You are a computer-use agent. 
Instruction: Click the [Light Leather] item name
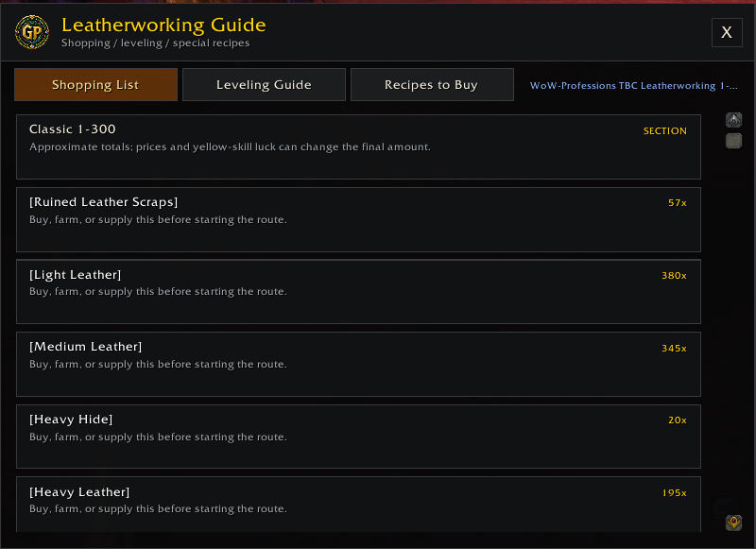(x=76, y=275)
